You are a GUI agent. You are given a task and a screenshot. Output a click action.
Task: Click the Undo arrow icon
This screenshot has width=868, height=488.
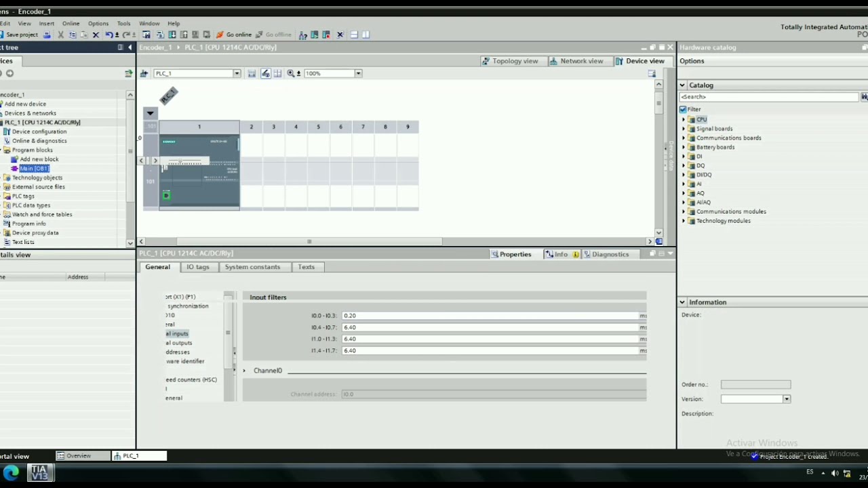(109, 35)
